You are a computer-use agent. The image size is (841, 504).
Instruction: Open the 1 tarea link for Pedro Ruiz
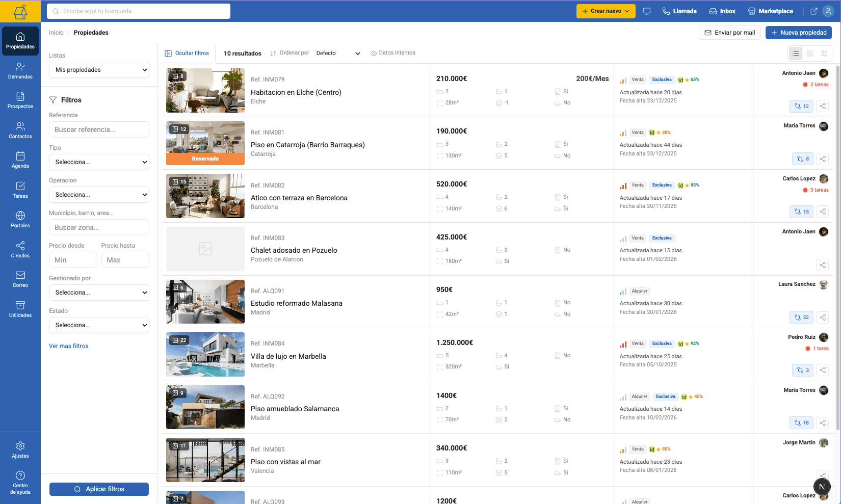[817, 349]
